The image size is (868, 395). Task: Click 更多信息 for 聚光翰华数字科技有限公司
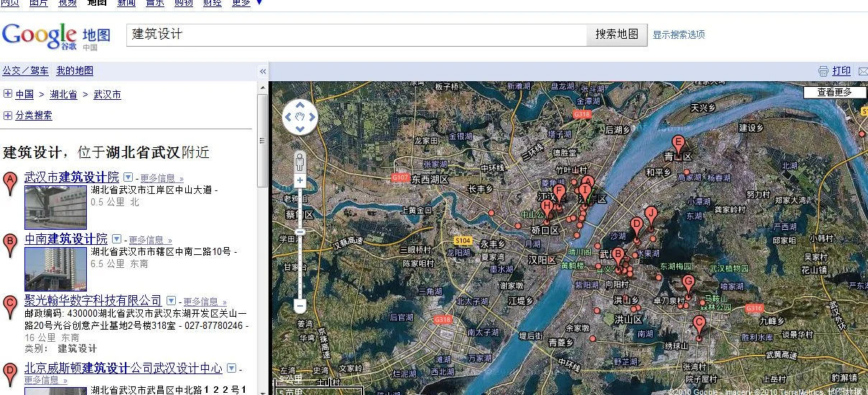(205, 302)
